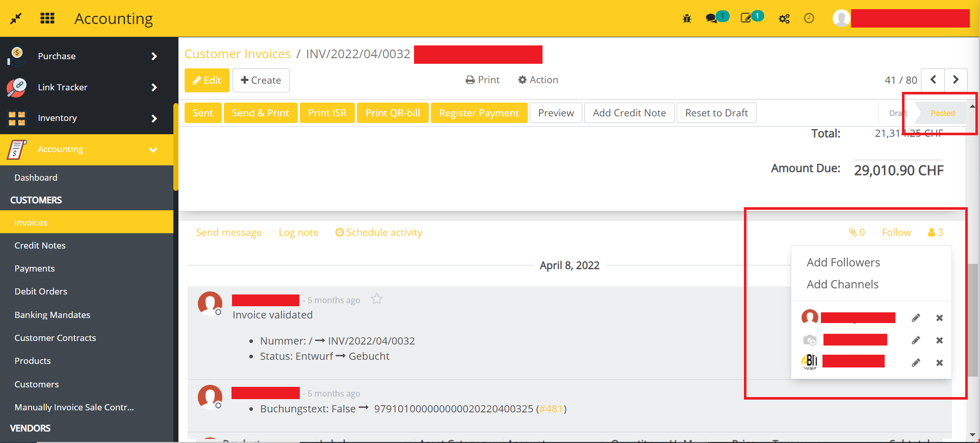Choose Add Followers in dropdown
This screenshot has height=443, width=980.
click(x=843, y=262)
